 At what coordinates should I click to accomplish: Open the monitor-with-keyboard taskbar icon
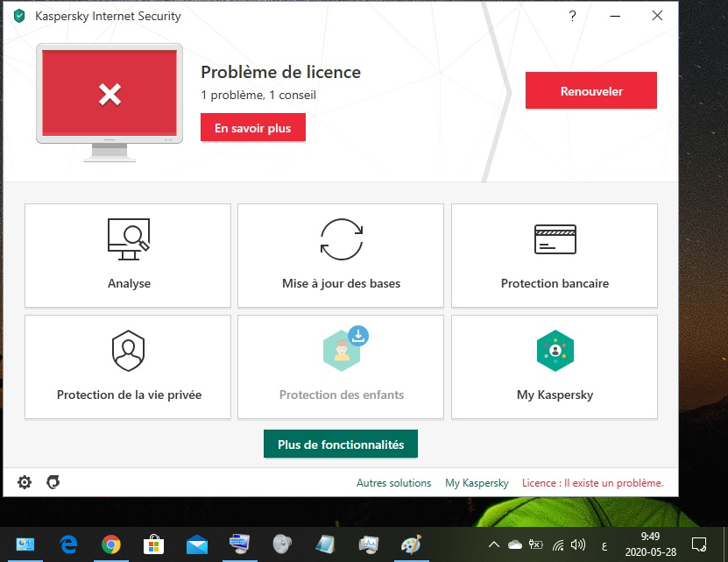[239, 544]
